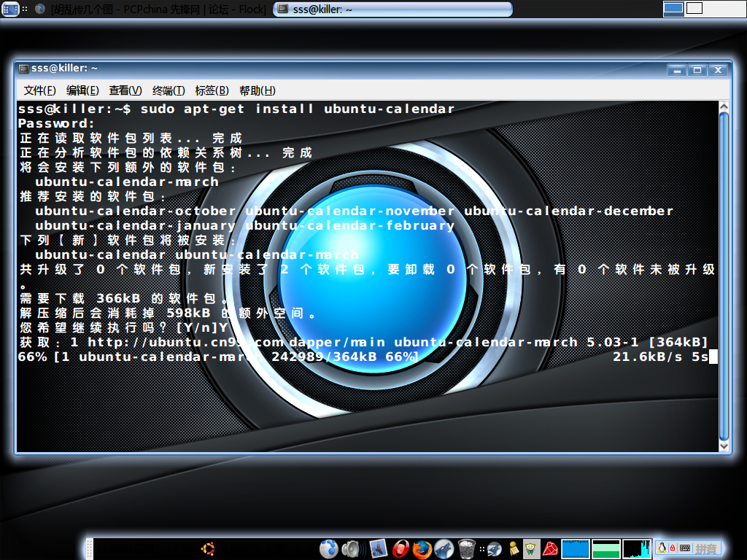Screen dimensions: 747x560
Task: Click 'ubuntu-calendar-february' package name
Action: (x=350, y=226)
